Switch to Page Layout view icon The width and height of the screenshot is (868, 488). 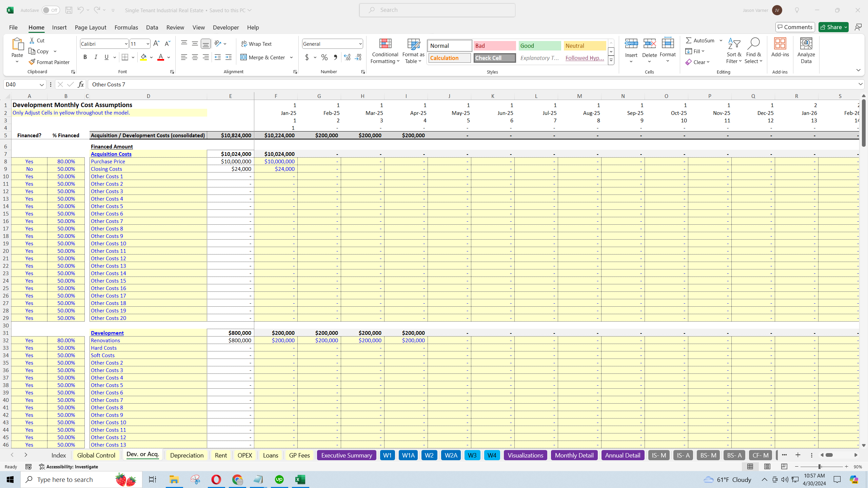(767, 467)
